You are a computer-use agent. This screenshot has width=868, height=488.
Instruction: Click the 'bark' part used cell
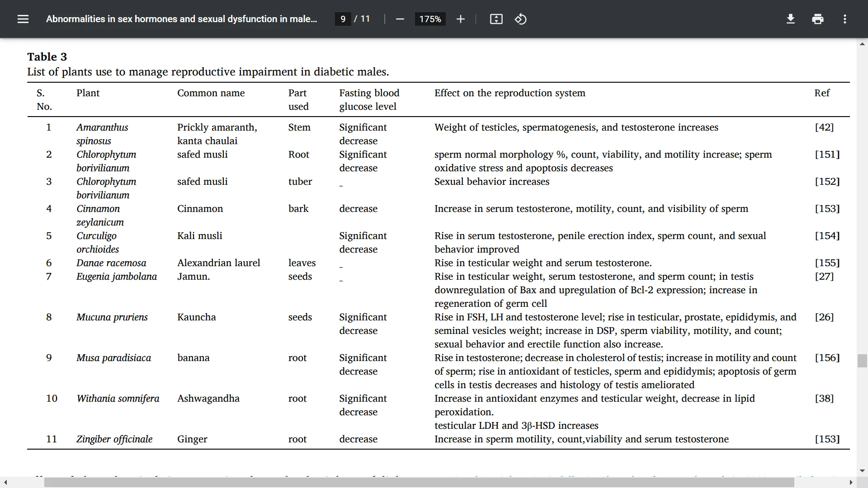298,208
